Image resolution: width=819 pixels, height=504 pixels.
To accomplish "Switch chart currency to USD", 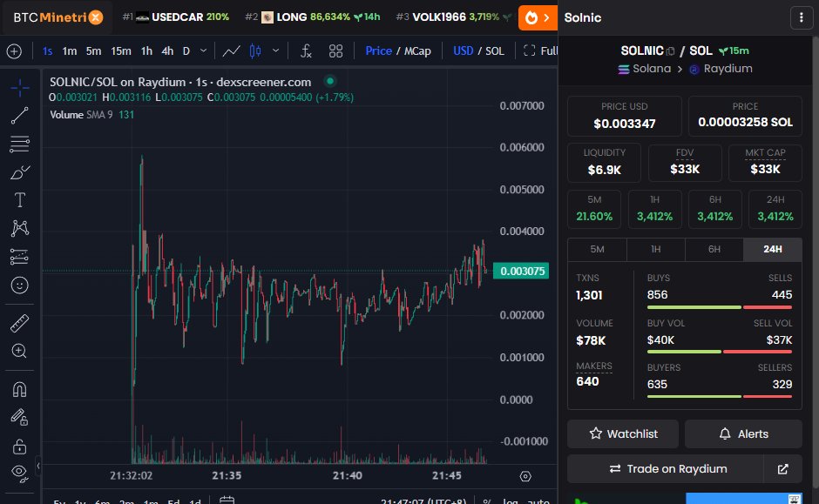I will click(x=464, y=51).
